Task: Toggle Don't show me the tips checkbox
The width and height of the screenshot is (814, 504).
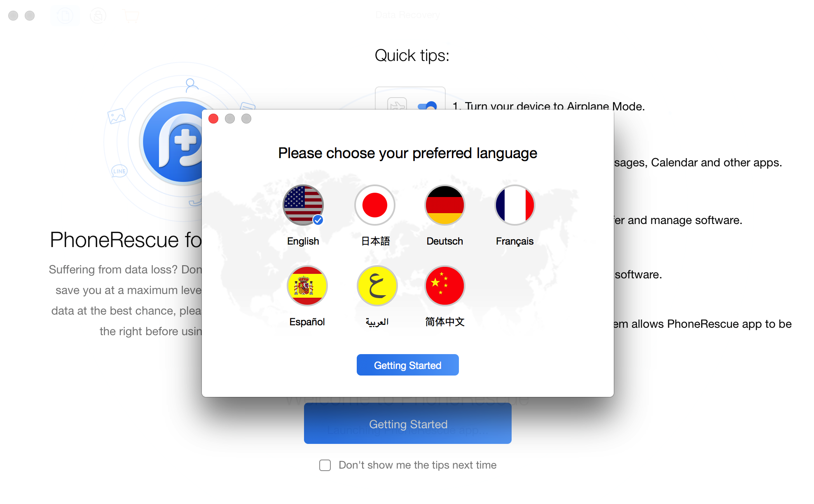Action: point(325,464)
